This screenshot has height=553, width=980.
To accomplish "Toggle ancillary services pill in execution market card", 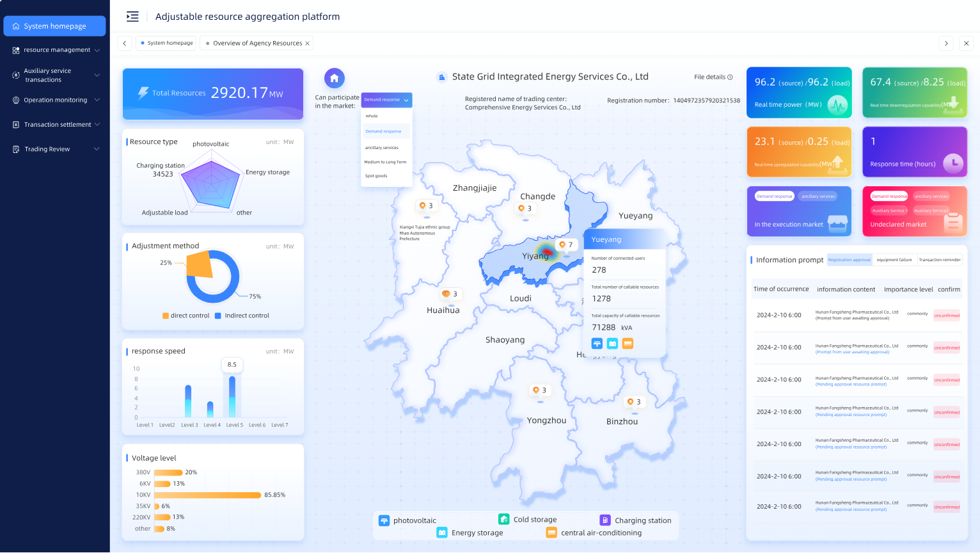I will pos(818,196).
